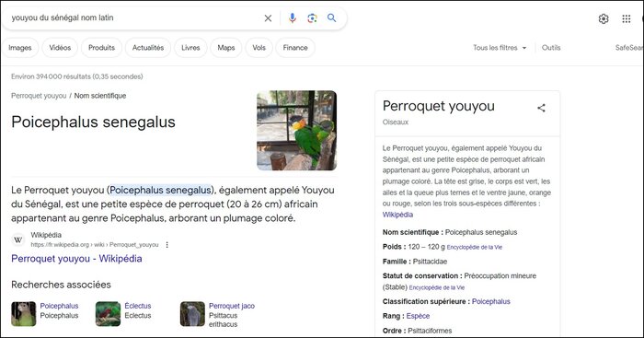Image resolution: width=644 pixels, height=338 pixels.
Task: Open the parrot photo thumbnail
Action: click(296, 131)
